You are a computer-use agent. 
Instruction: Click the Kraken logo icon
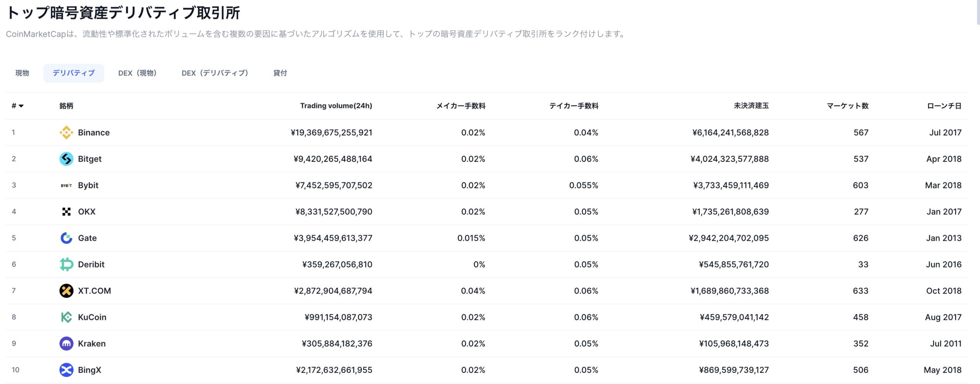coord(66,344)
